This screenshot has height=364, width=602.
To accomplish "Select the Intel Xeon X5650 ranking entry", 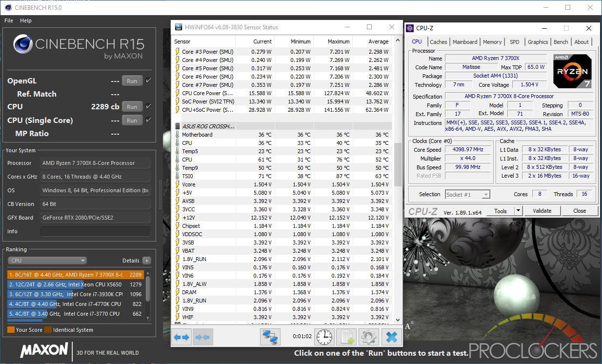I will pyautogui.click(x=75, y=284).
